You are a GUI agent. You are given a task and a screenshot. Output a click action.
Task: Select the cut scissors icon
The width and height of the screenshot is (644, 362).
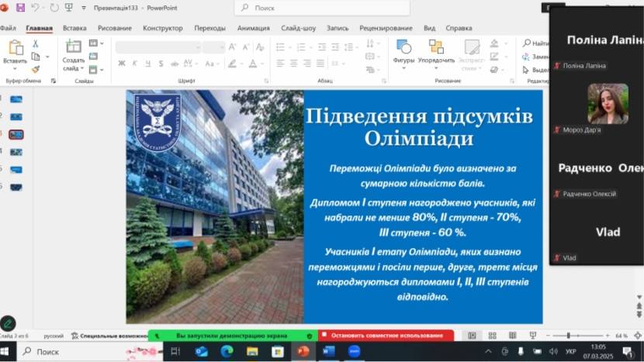tap(36, 44)
